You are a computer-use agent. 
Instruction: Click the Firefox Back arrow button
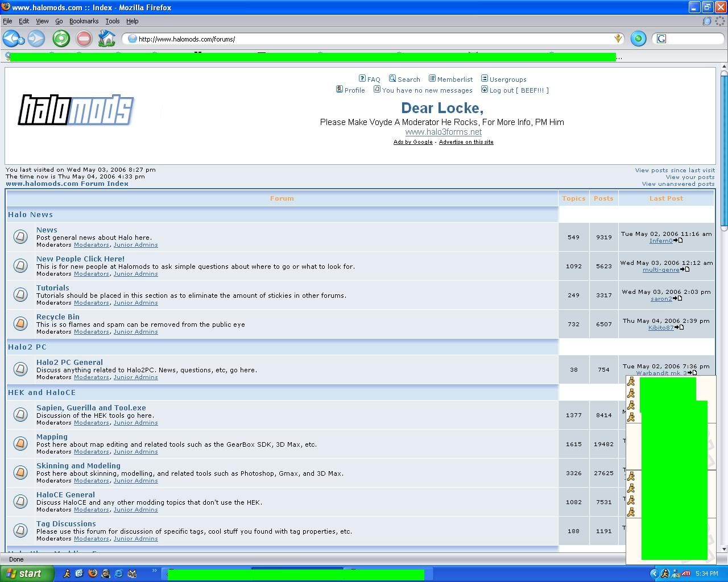(x=10, y=39)
